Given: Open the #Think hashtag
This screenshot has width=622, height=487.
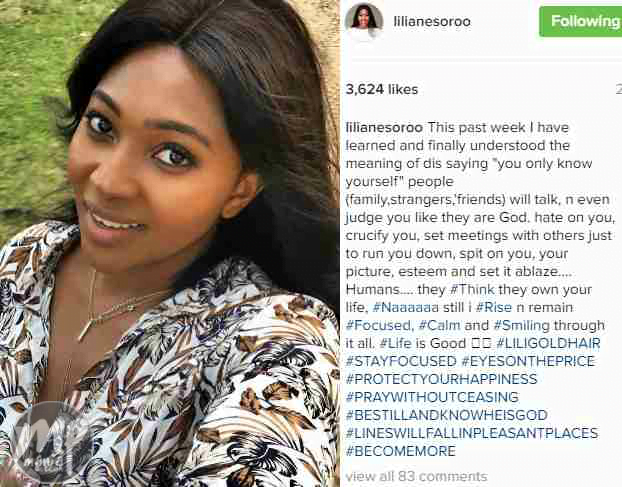Looking at the screenshot, I should point(472,290).
